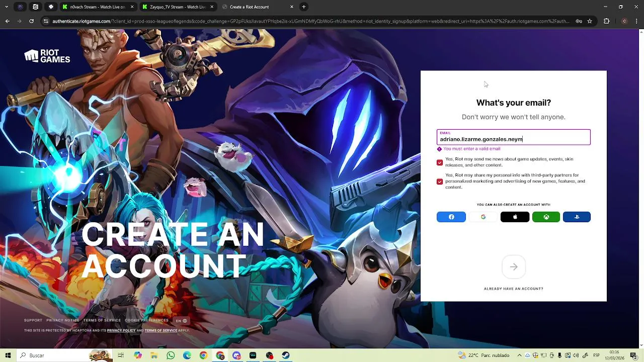The width and height of the screenshot is (644, 362).
Task: Click the taskbar Buscar search box
Action: [x=64, y=355]
